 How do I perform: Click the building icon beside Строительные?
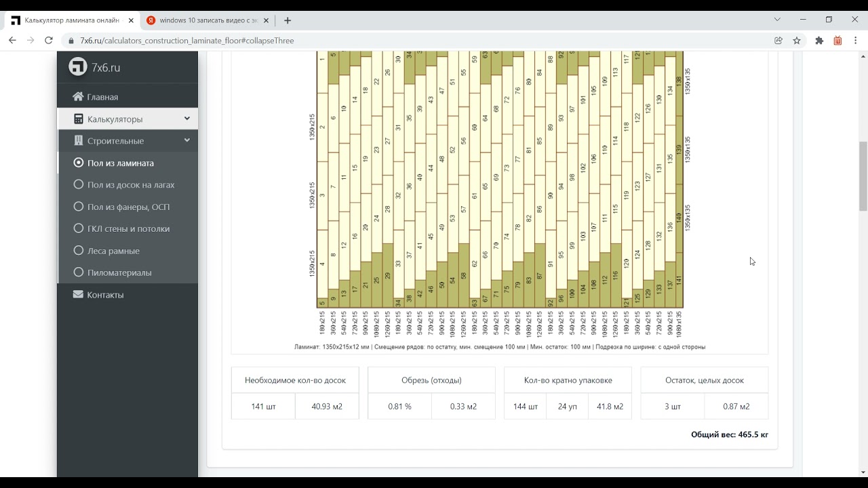point(78,141)
